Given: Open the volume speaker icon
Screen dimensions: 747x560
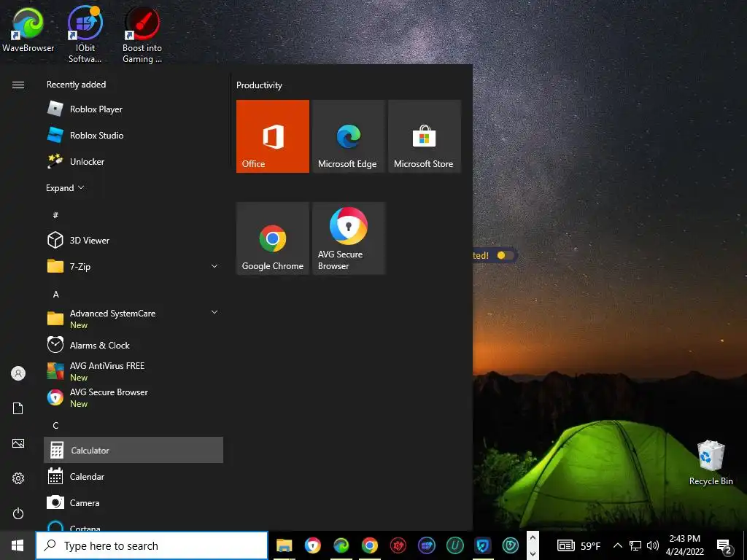Looking at the screenshot, I should (x=653, y=545).
